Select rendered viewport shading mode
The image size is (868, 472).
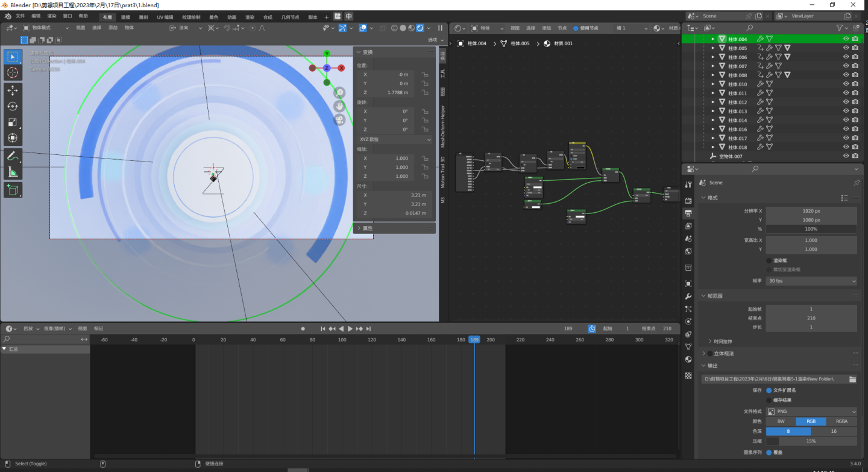(x=420, y=28)
